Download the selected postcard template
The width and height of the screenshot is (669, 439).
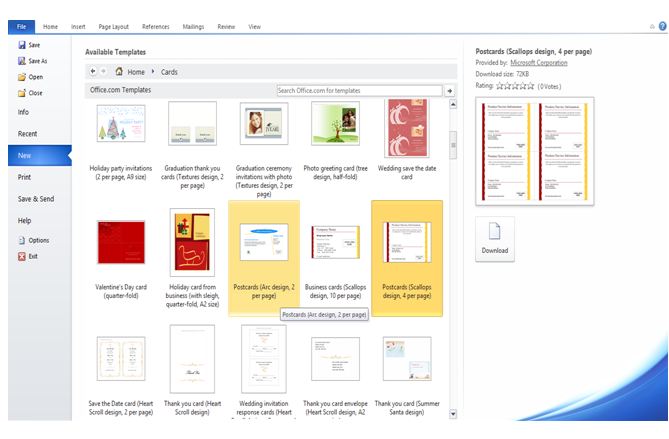(x=494, y=238)
